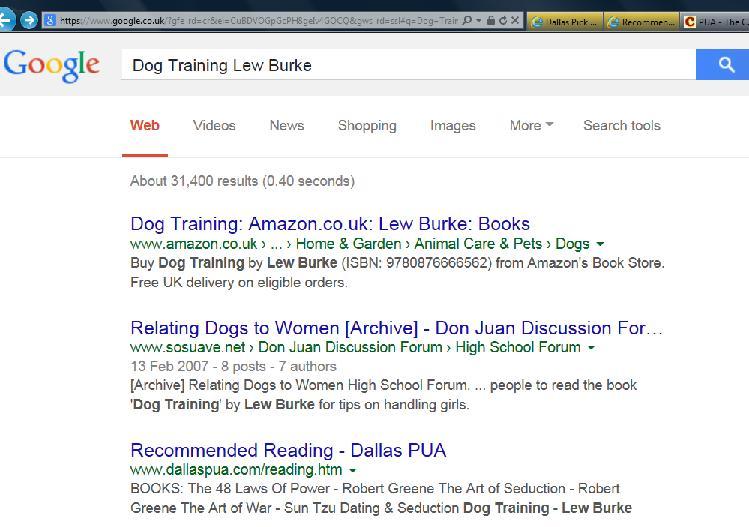Switch to the PUA browser tab
This screenshot has width=749, height=527.
[x=714, y=22]
